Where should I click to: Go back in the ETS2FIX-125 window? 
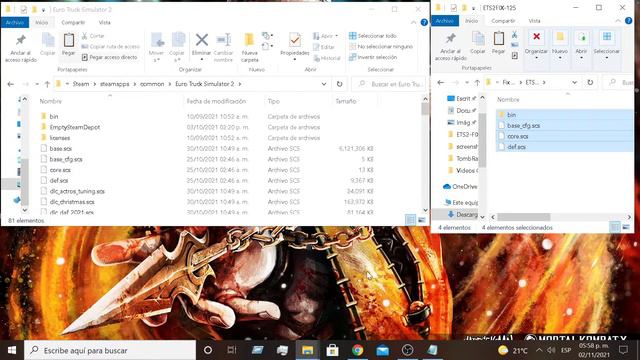440,82
